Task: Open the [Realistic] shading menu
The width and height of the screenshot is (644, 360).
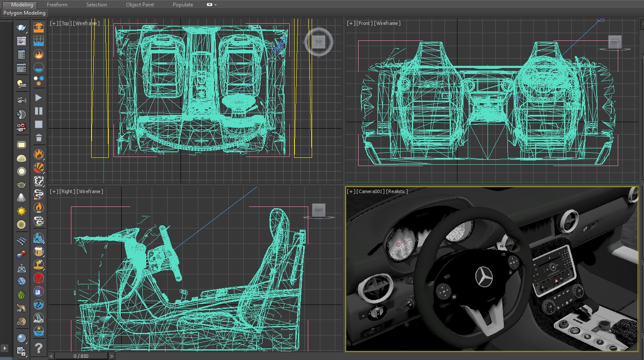Action: coord(397,191)
